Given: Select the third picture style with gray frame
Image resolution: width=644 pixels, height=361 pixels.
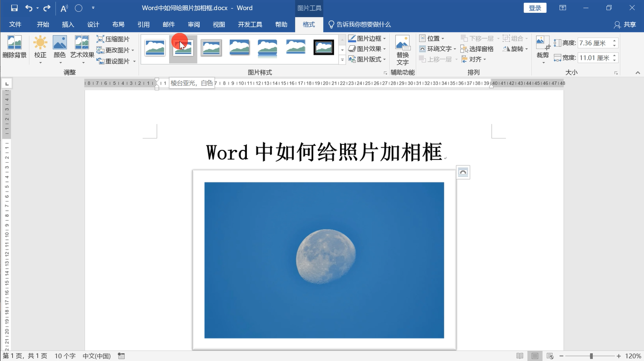Looking at the screenshot, I should tap(212, 48).
